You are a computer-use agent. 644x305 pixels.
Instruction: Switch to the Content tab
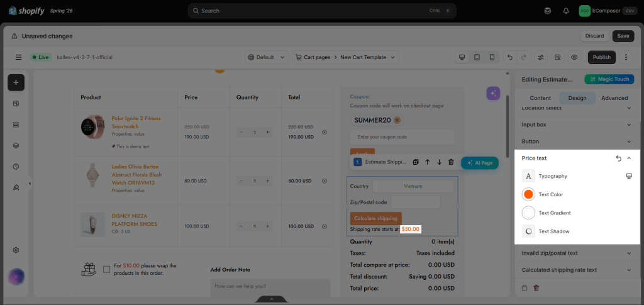point(540,98)
